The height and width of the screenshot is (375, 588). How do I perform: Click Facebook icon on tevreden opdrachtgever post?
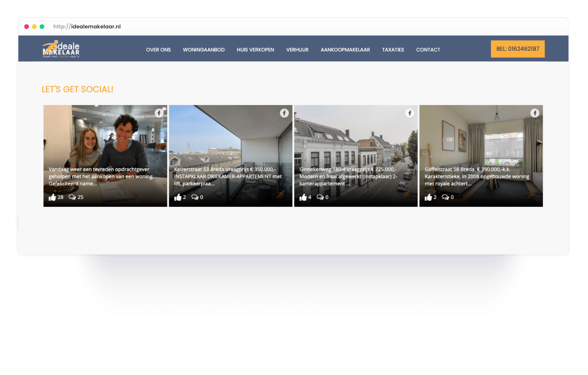(x=159, y=113)
